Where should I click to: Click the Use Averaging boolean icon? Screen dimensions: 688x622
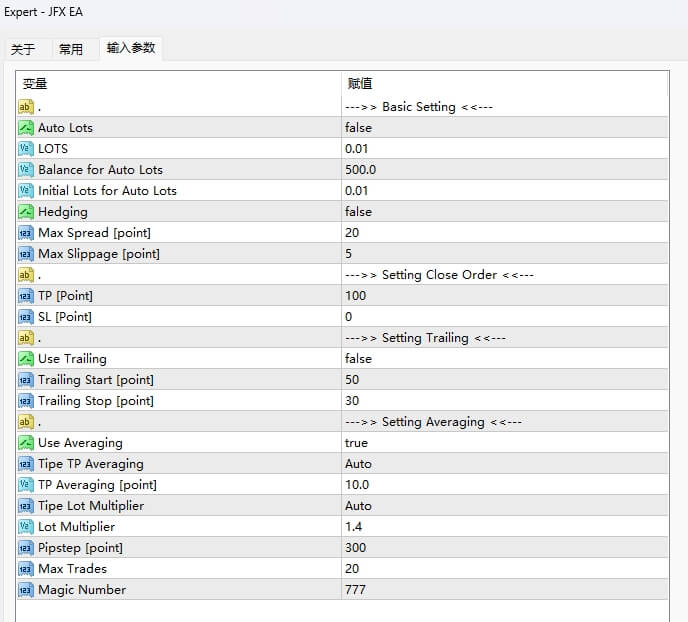26,443
